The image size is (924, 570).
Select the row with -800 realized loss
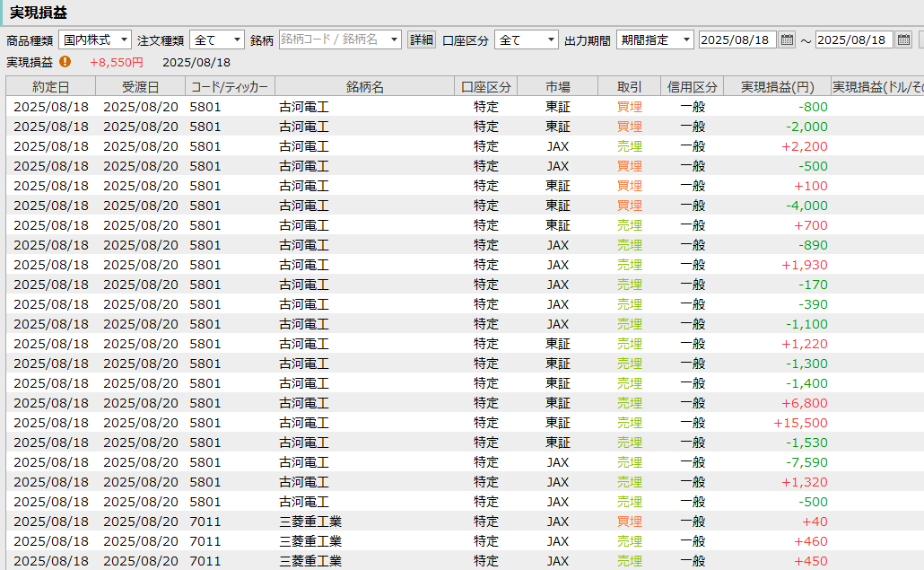coord(465,107)
